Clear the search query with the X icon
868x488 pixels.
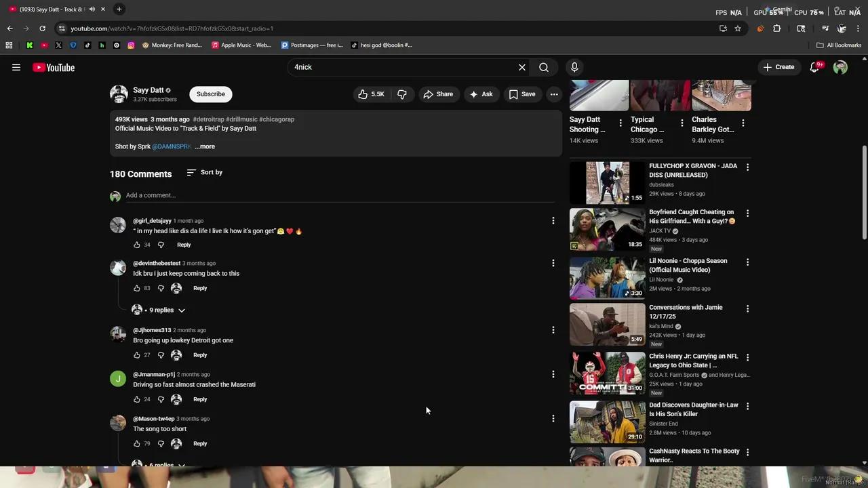pyautogui.click(x=521, y=67)
